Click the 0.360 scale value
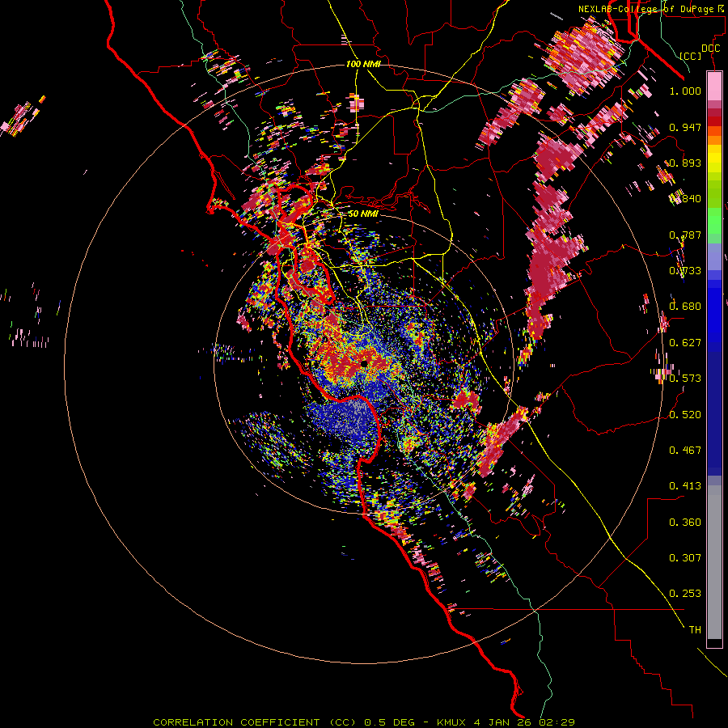The image size is (728, 728). coord(685,523)
